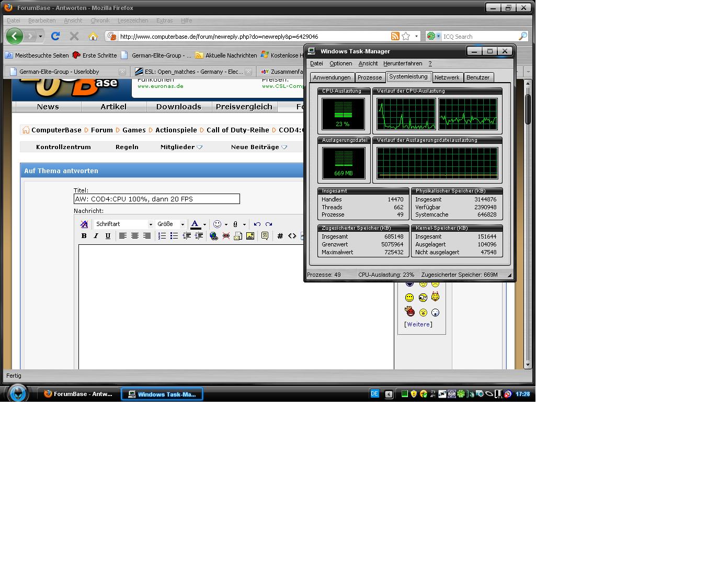Remove a link with the unlink icon

(226, 236)
